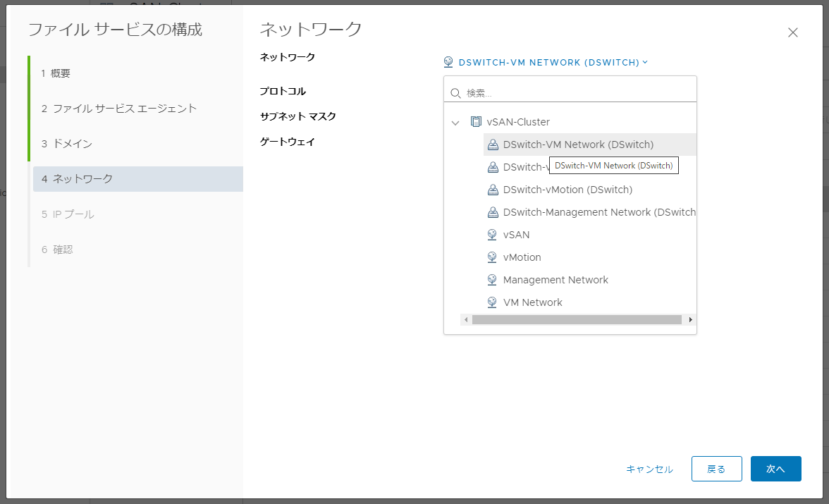Select vSAN-Cluster tree label

click(x=518, y=122)
